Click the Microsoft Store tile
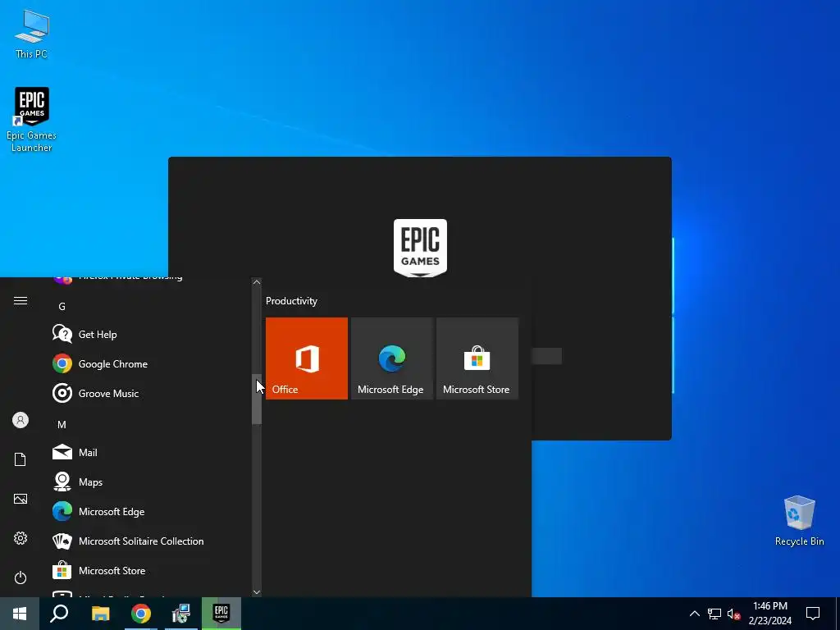Screen dimensions: 840x630 477,358
